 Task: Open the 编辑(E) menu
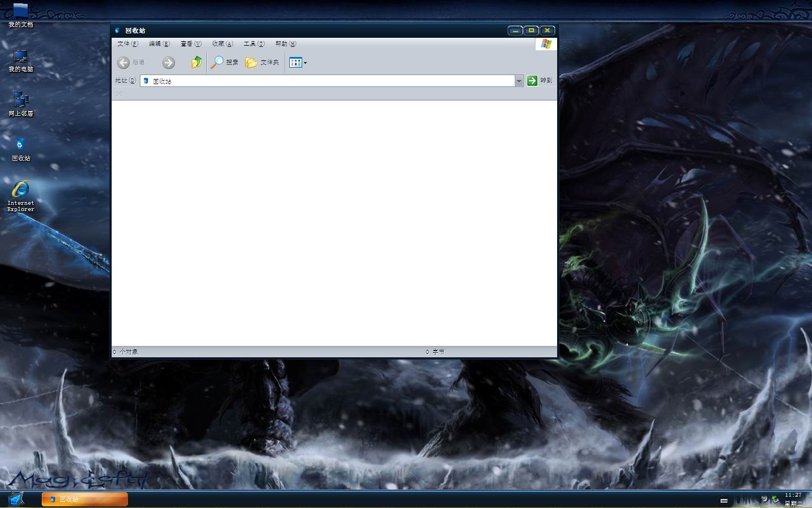click(x=159, y=44)
